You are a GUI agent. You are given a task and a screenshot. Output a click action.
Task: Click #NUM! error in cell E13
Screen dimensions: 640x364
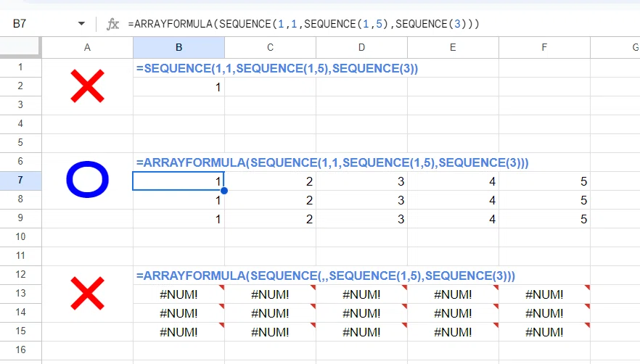(x=453, y=294)
